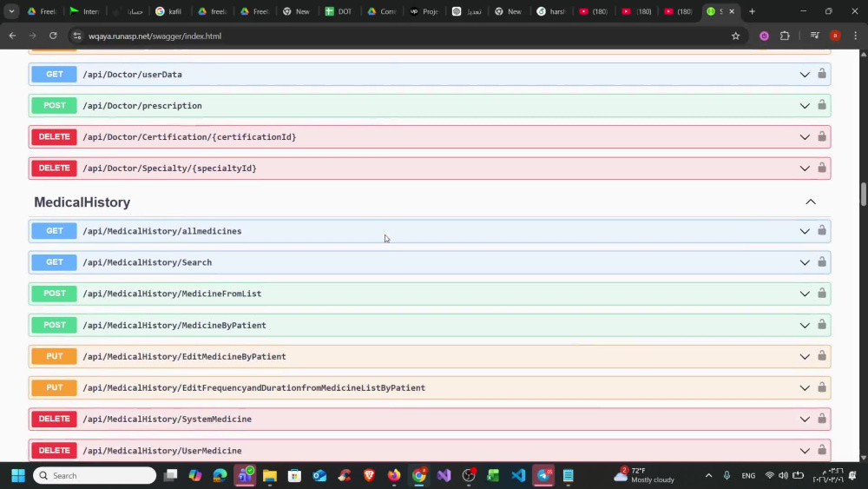
Task: Open the Windows Start menu
Action: tap(17, 475)
